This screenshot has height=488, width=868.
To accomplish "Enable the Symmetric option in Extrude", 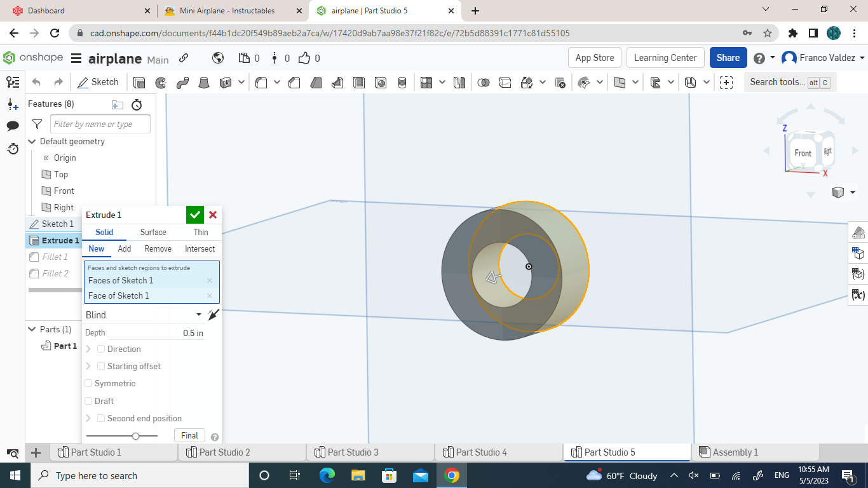I will [89, 383].
